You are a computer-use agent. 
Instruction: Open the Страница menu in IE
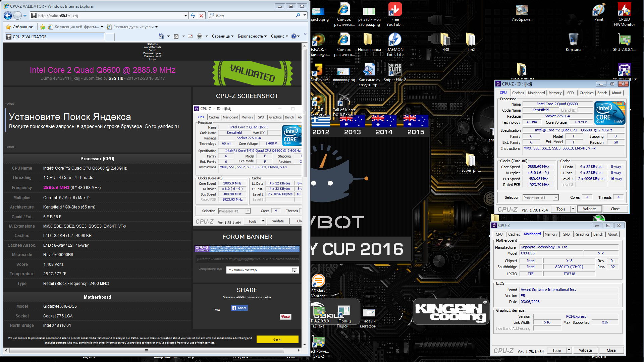[x=222, y=36]
